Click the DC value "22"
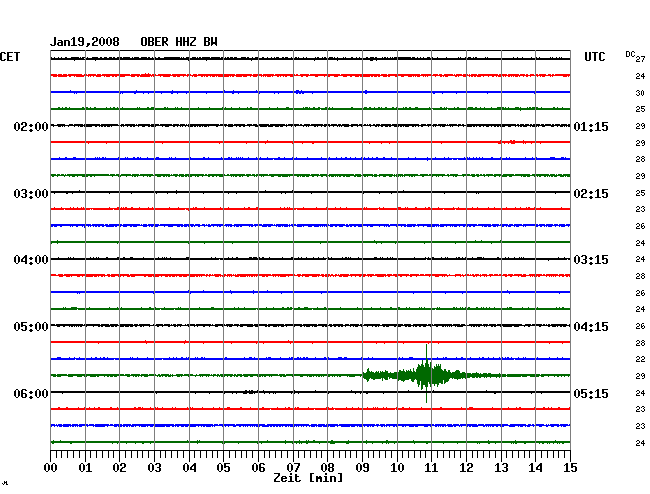The image size is (650, 494). 640,359
